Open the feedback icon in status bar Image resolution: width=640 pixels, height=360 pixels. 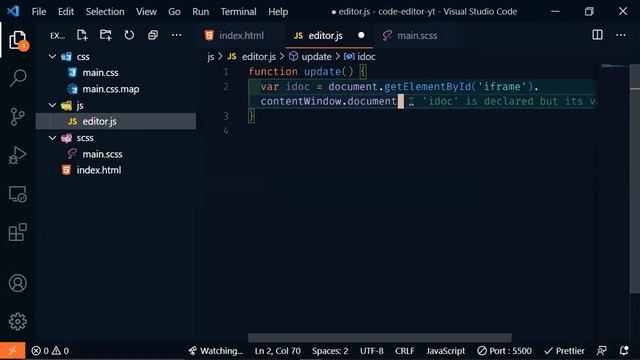pyautogui.click(x=601, y=351)
